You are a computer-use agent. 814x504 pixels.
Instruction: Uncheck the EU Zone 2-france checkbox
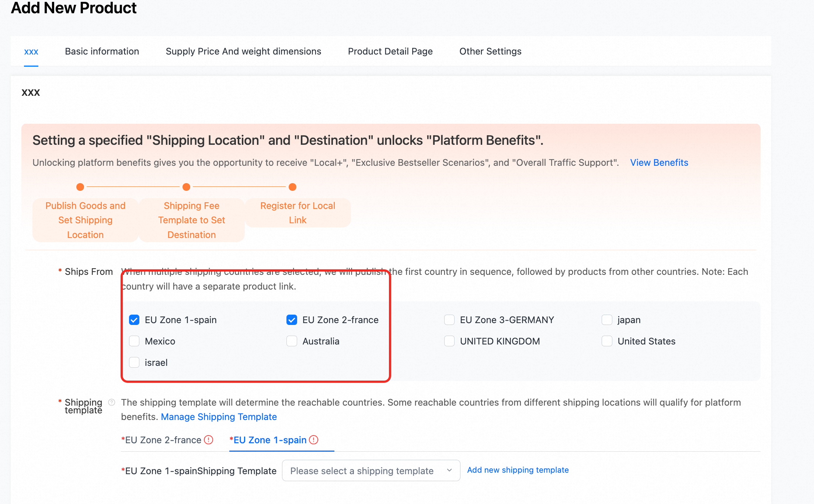coord(292,320)
